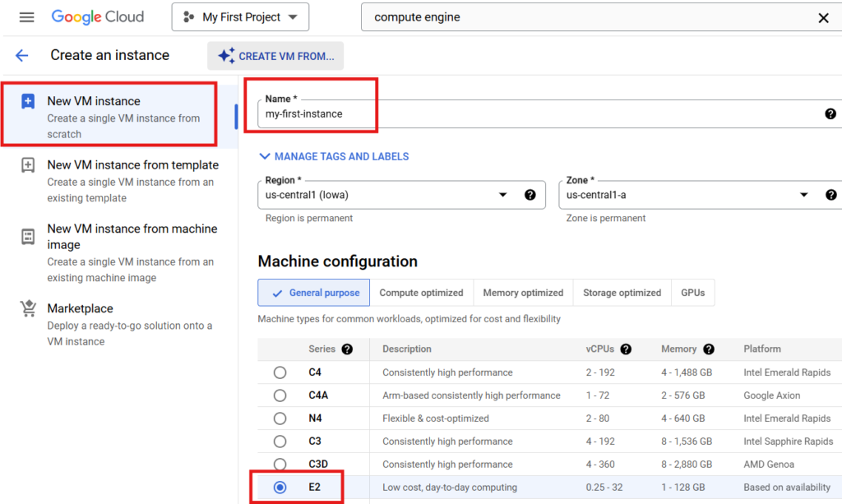
Task: Click help icon beside vCPUs column header
Action: click(x=626, y=349)
